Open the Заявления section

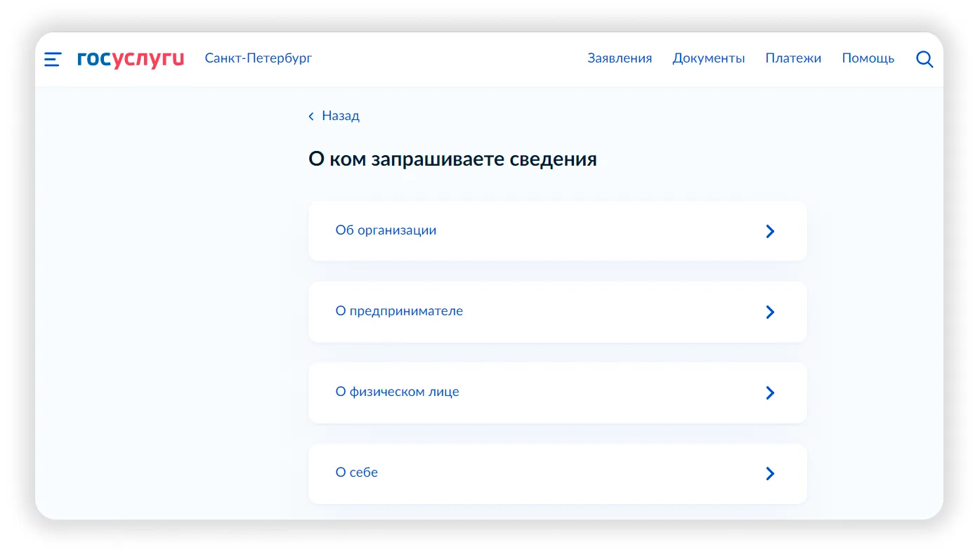620,58
